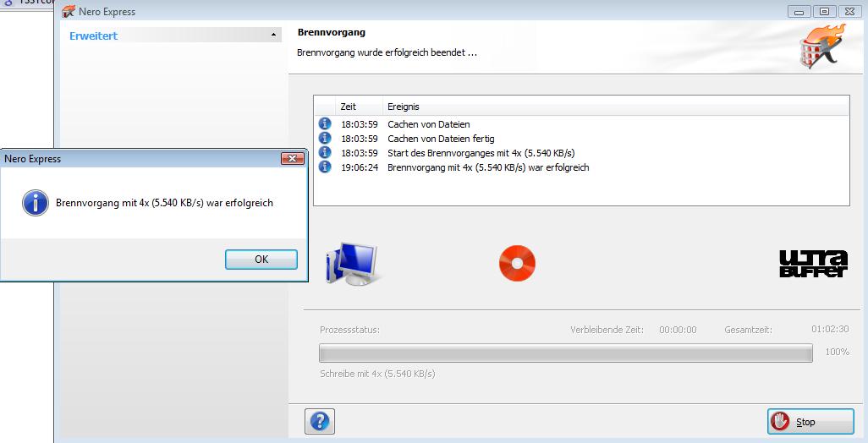Select the log row 'Cachen von Dateien fertig'
The width and height of the screenshot is (868, 443).
coord(581,139)
